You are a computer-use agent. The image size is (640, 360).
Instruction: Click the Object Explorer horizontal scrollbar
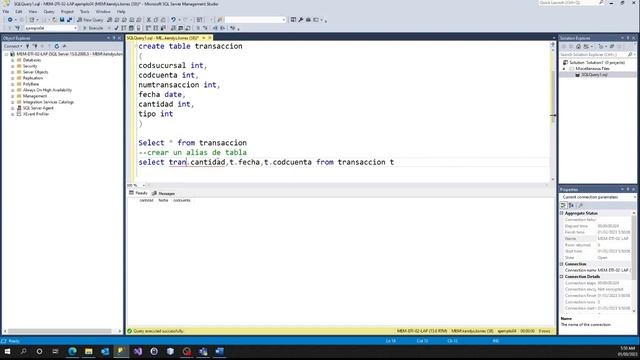[x=60, y=331]
